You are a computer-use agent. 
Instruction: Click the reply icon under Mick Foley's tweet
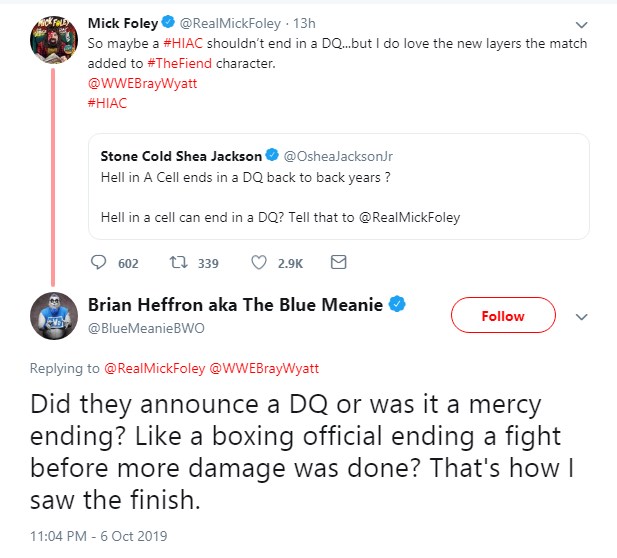click(99, 263)
